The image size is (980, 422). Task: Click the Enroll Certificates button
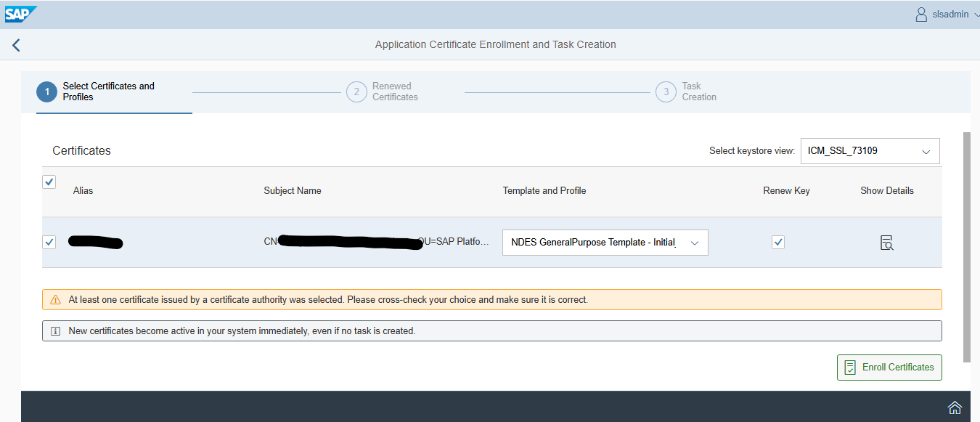click(x=889, y=368)
